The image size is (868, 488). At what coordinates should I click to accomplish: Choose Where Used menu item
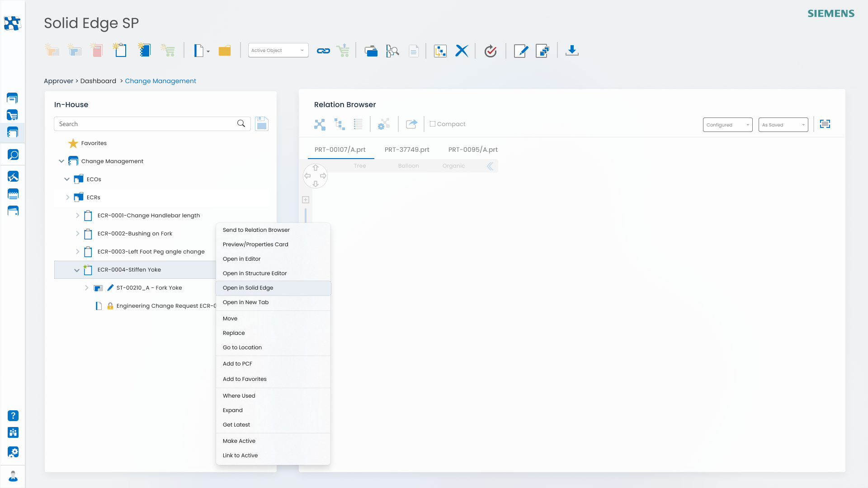click(273, 396)
